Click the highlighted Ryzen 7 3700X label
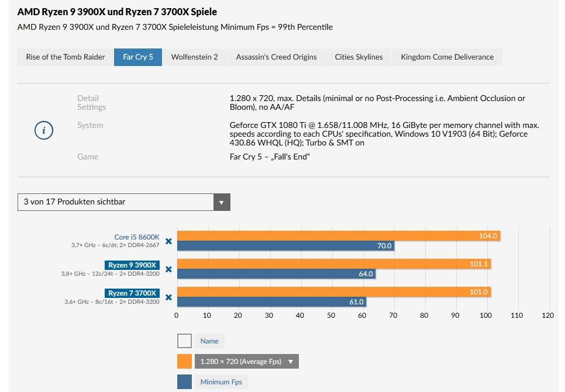Screen dimensions: 565x392 [132, 293]
